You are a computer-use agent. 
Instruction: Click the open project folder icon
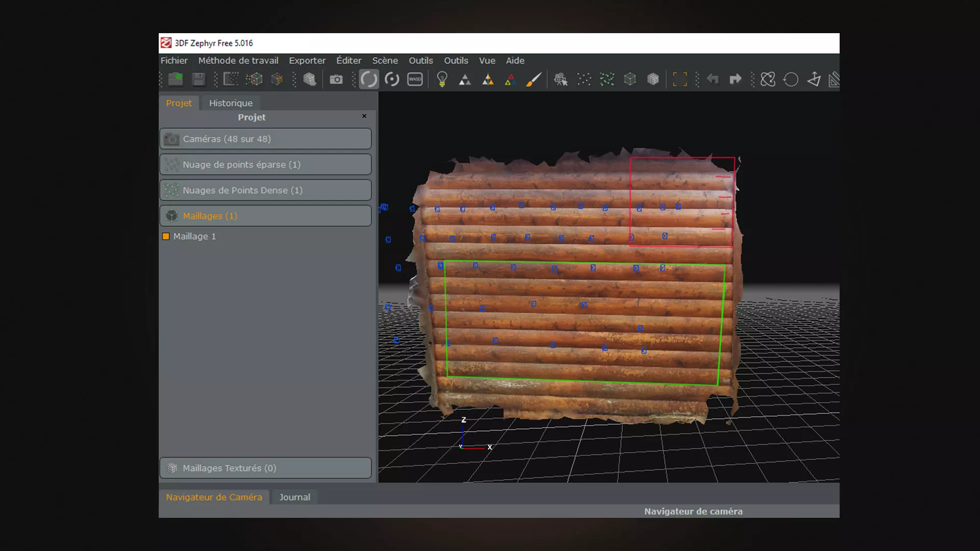coord(176,79)
